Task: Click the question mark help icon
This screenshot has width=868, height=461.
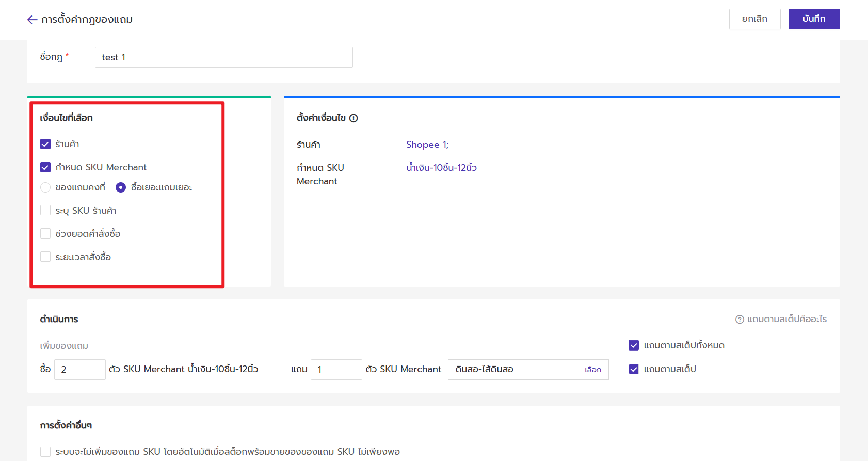Action: click(740, 320)
